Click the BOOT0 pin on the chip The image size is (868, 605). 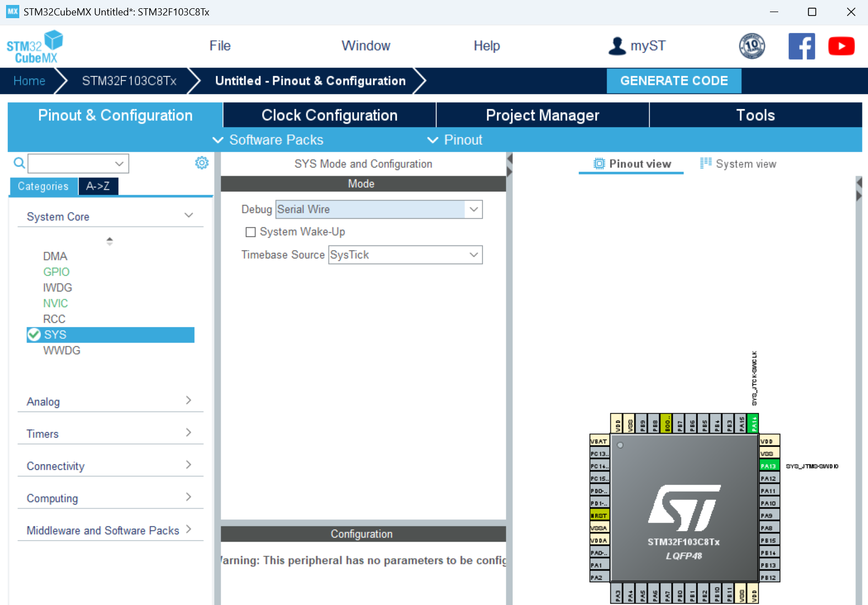click(x=666, y=423)
